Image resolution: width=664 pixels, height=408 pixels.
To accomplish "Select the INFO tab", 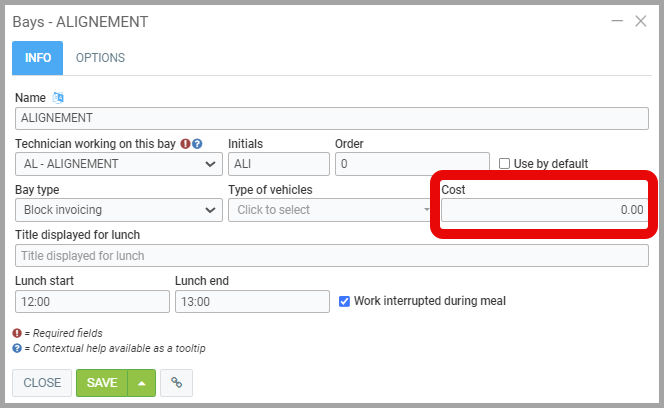I will [38, 58].
